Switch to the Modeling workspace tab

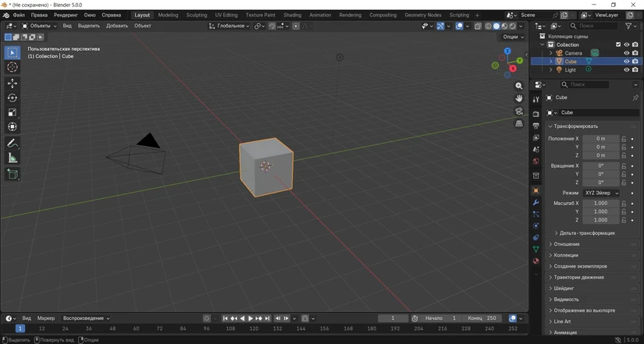coord(168,15)
